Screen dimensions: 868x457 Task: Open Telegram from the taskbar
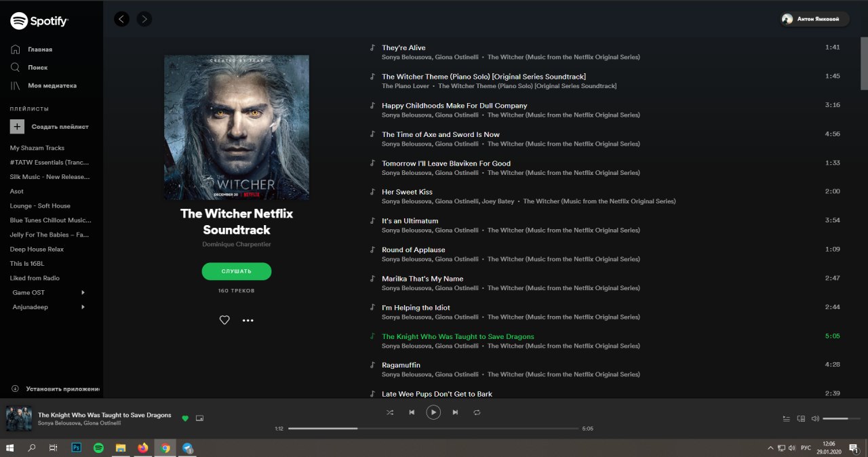pyautogui.click(x=187, y=448)
